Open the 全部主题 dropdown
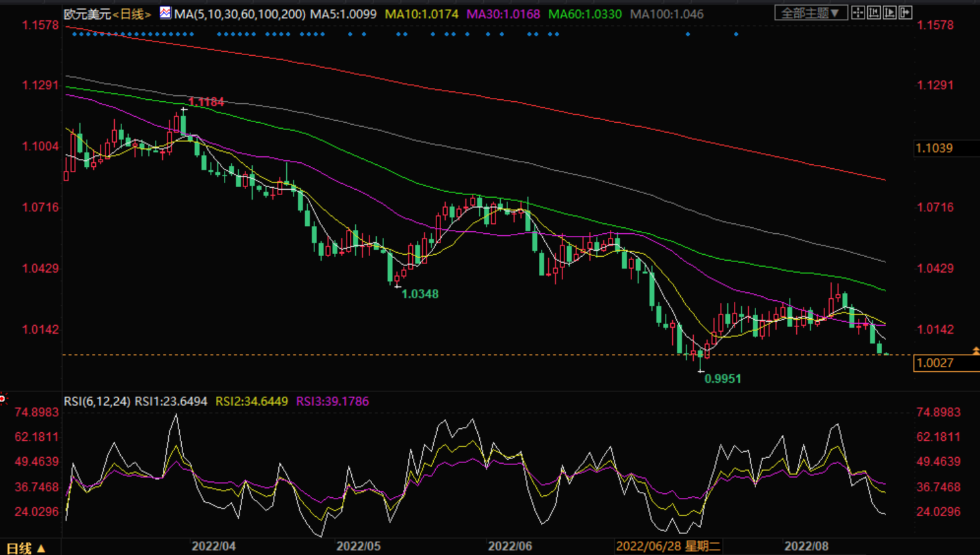Screen dimensions: 980x555 point(810,13)
